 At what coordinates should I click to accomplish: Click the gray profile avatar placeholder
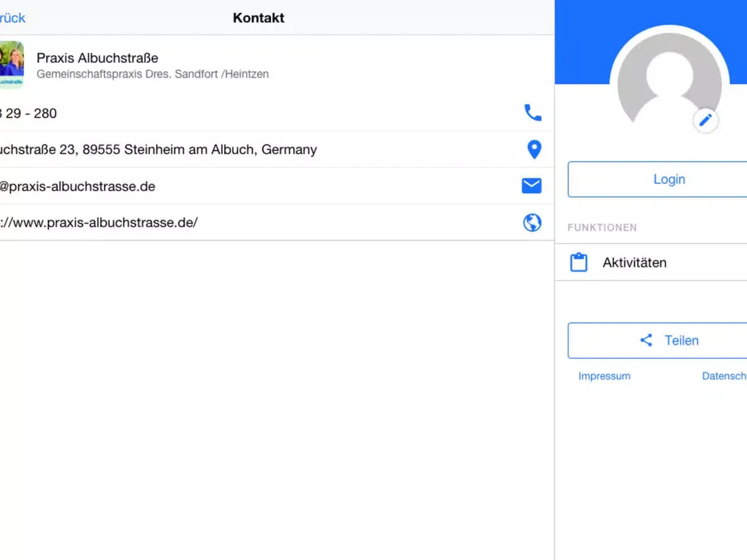pyautogui.click(x=669, y=79)
